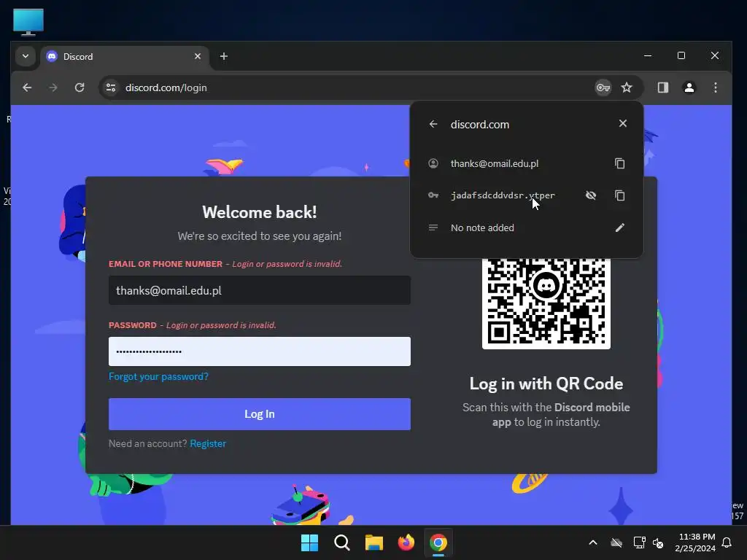
Task: Go forward in browser history
Action: [x=53, y=87]
